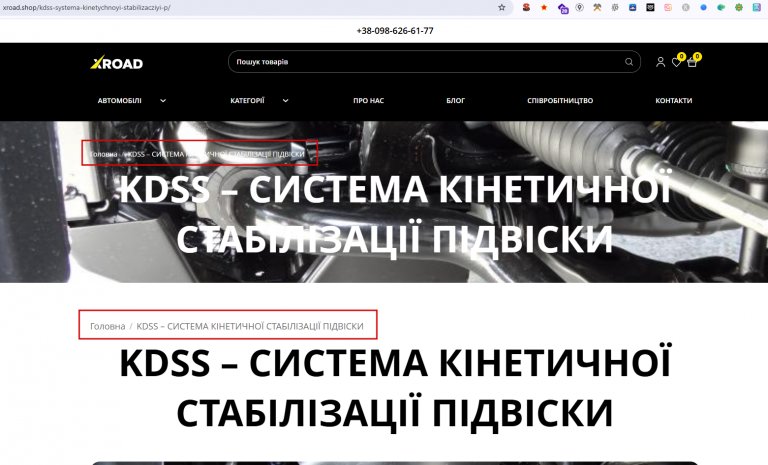Open the АВТОМОБІЛІ menu item

point(120,100)
